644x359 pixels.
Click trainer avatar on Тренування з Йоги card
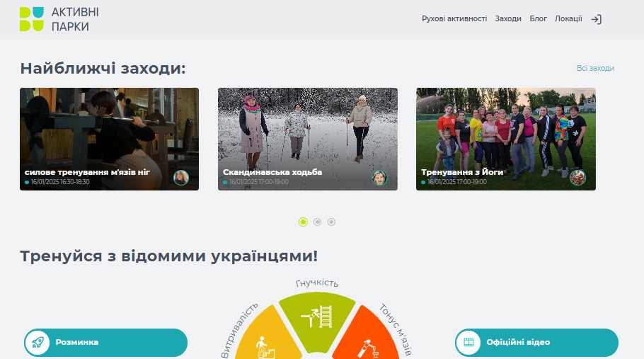(x=577, y=177)
